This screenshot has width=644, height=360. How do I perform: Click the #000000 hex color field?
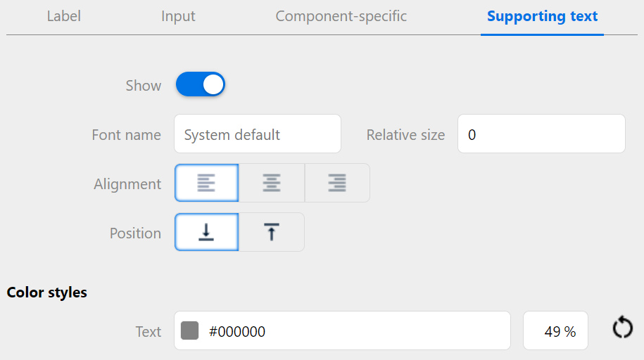click(352, 331)
